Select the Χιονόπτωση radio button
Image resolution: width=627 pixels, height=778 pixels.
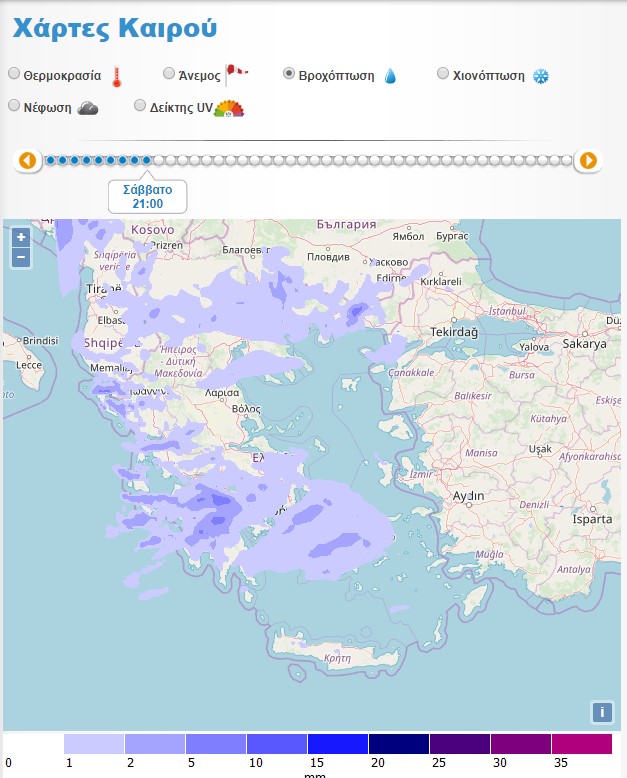tap(444, 74)
